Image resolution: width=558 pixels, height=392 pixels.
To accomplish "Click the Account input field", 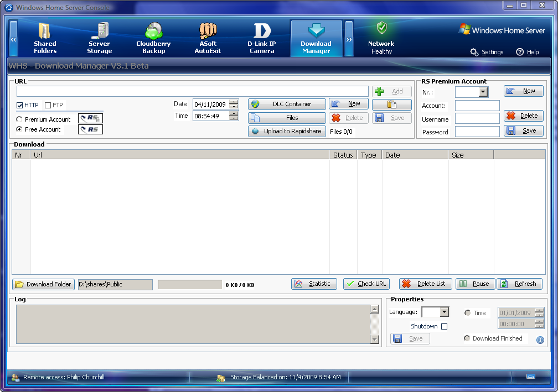I will coord(477,106).
